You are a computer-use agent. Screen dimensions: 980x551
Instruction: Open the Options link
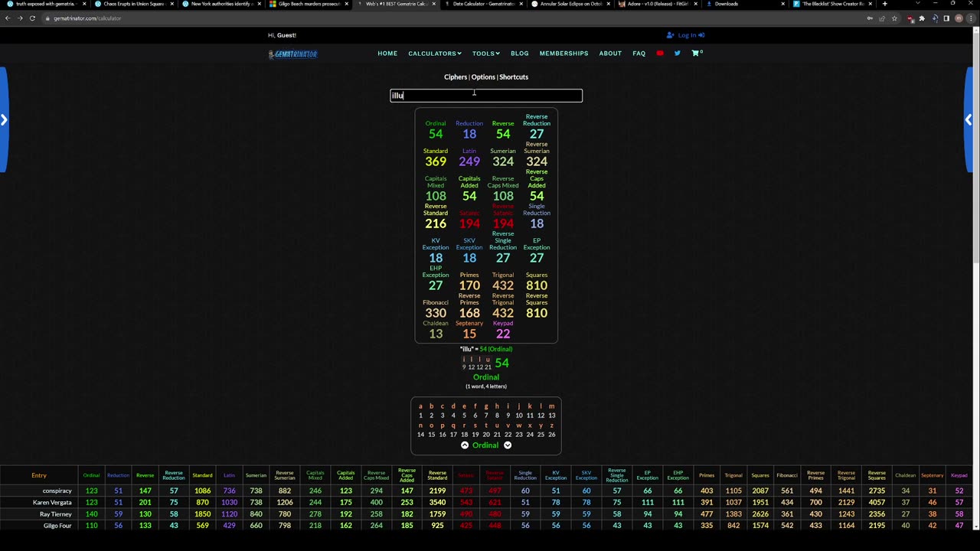(483, 77)
